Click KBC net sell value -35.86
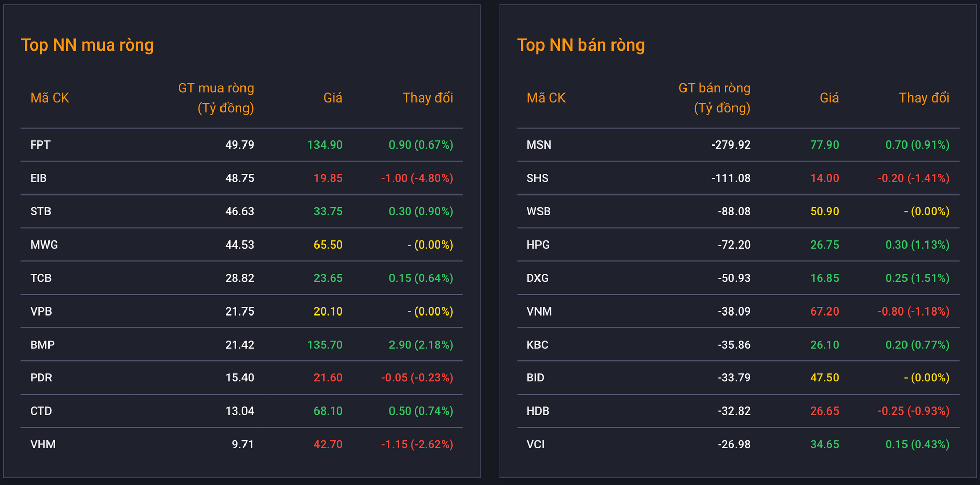This screenshot has height=485, width=980. coord(734,345)
